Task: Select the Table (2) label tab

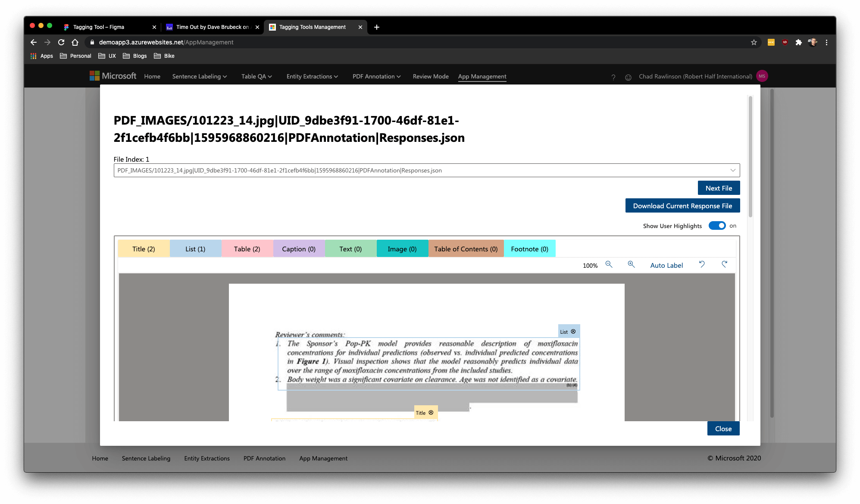Action: click(x=247, y=249)
